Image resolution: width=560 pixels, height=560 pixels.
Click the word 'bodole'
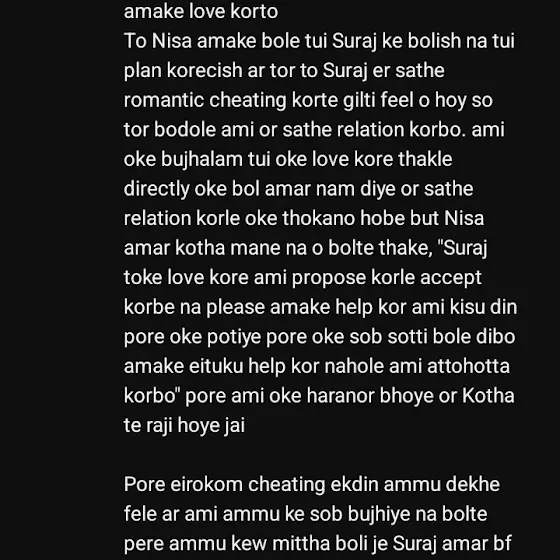pyautogui.click(x=185, y=130)
